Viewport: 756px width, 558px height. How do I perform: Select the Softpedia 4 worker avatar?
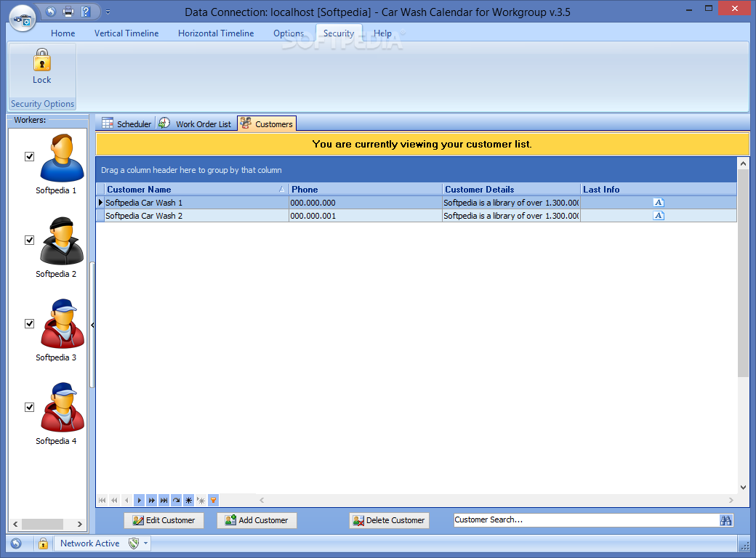[x=63, y=408]
